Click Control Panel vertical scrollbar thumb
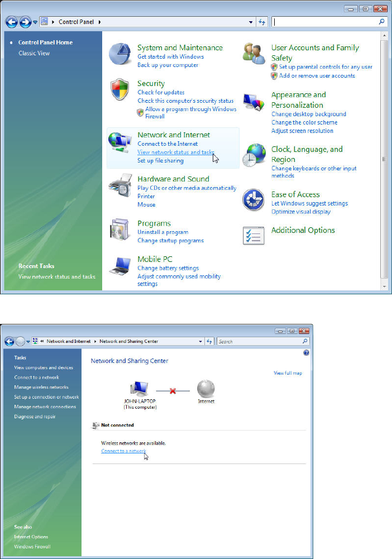Image resolution: width=392 pixels, height=559 pixels. click(x=384, y=159)
